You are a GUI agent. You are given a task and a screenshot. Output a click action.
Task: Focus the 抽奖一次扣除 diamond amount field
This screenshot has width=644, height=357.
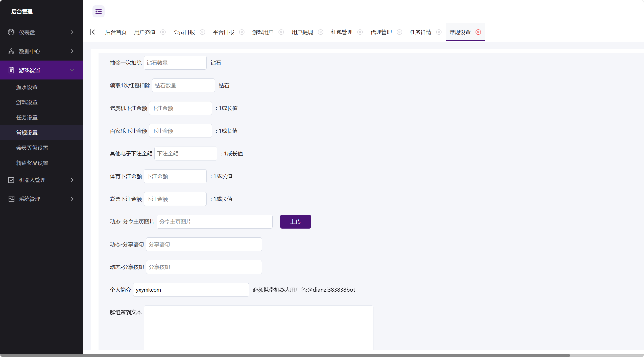point(175,63)
